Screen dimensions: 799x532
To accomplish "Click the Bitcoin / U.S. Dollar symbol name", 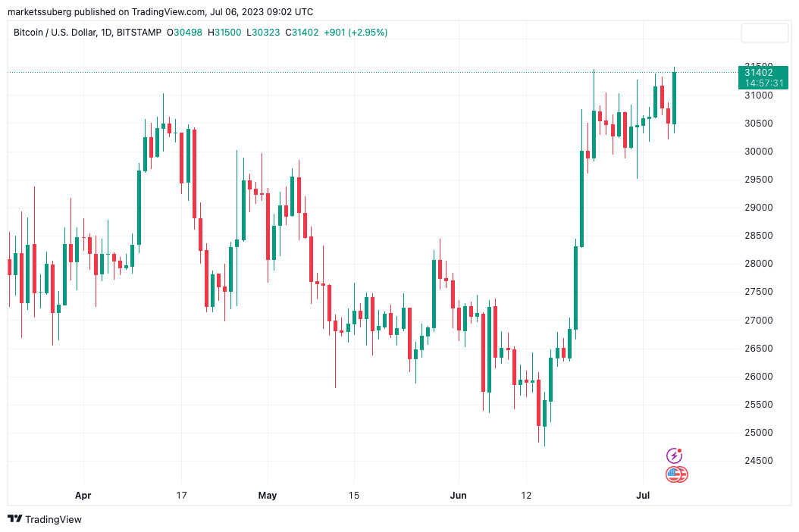I will pos(55,33).
